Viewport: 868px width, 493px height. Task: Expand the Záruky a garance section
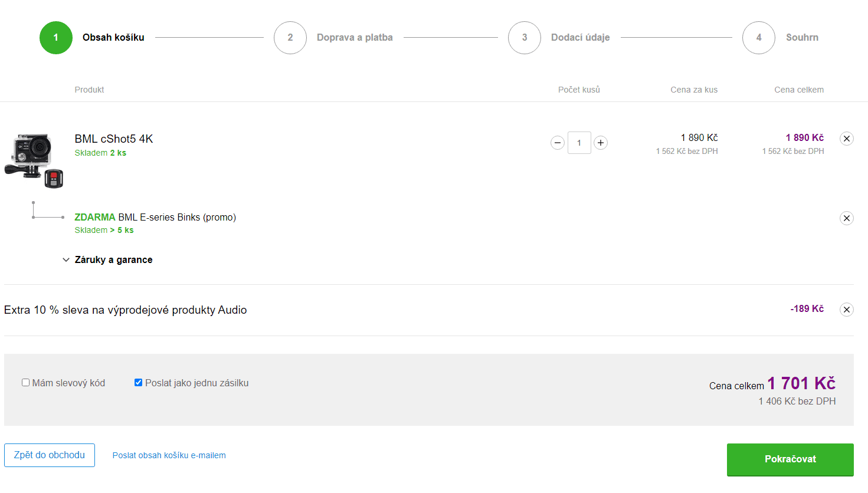[x=107, y=259]
